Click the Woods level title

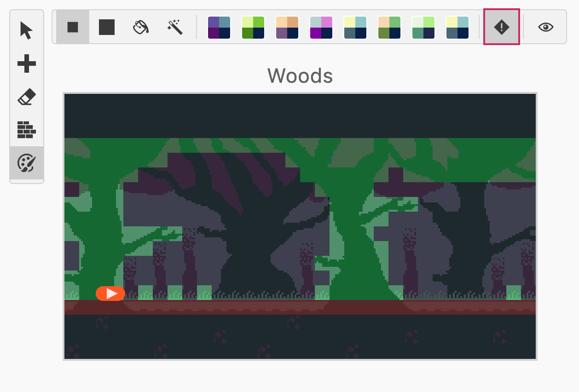point(300,76)
